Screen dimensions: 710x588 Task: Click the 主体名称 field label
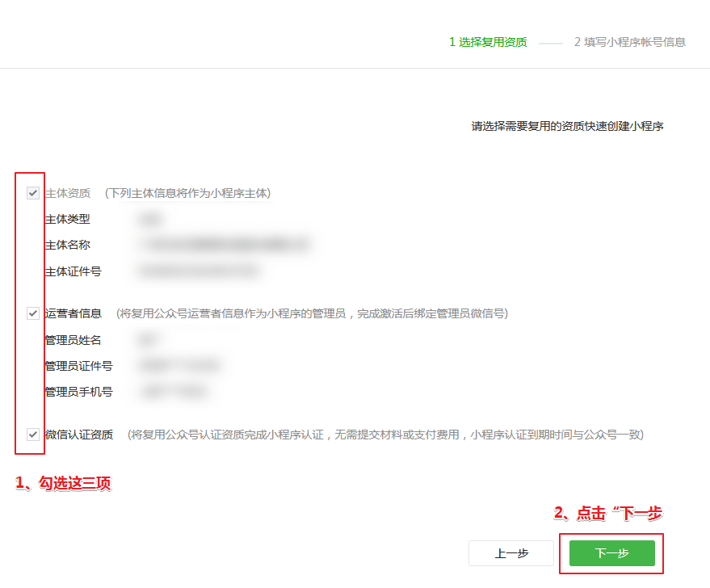(68, 245)
